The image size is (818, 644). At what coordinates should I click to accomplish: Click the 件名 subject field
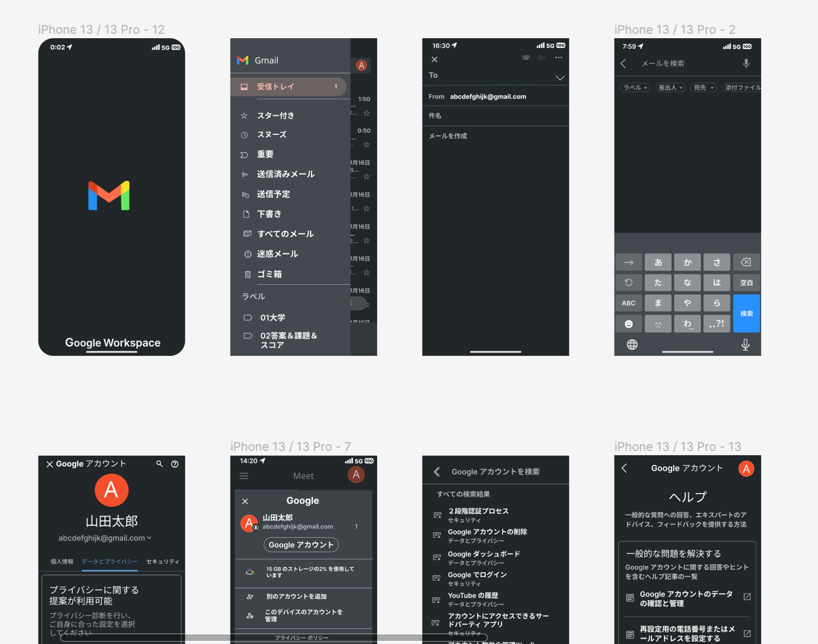496,116
